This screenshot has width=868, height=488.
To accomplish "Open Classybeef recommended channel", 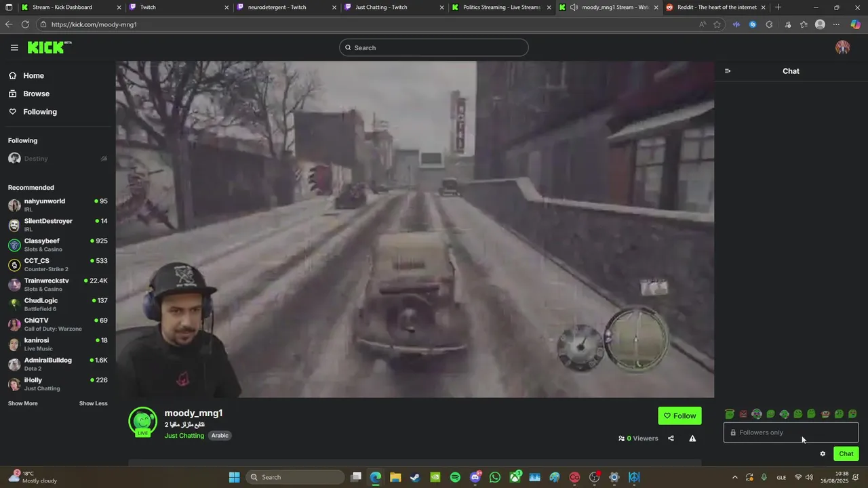I will (58, 245).
